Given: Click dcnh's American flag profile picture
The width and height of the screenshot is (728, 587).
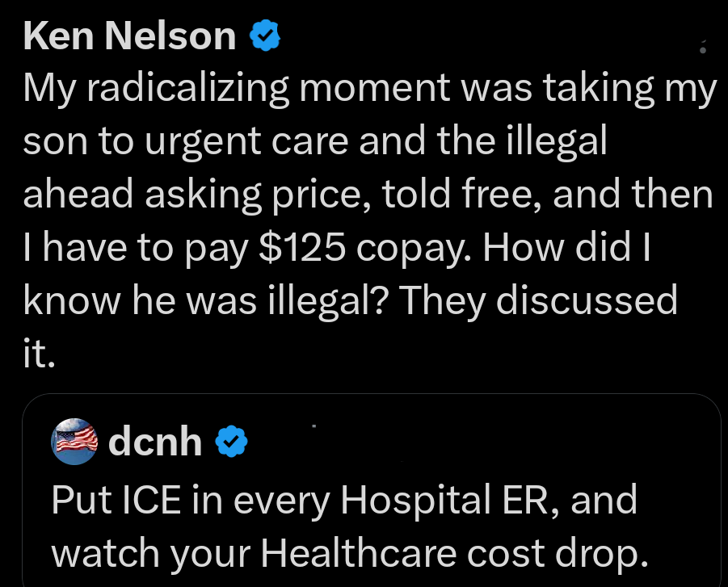Looking at the screenshot, I should click(74, 441).
